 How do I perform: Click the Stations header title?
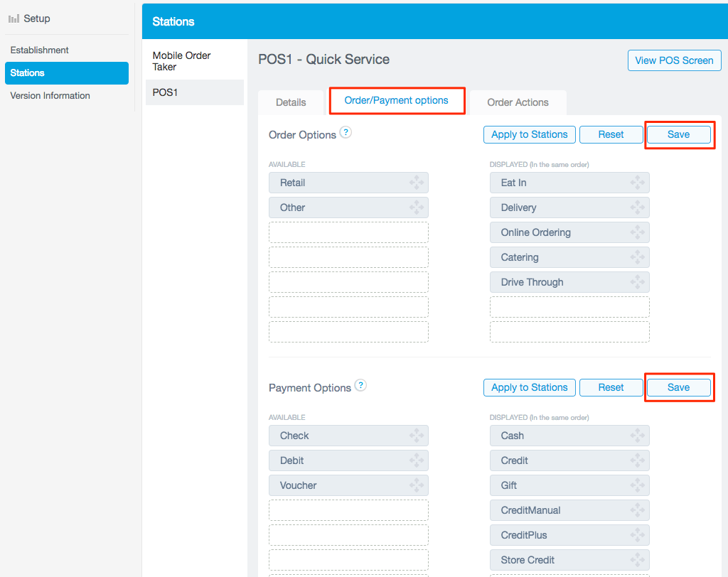click(x=173, y=21)
